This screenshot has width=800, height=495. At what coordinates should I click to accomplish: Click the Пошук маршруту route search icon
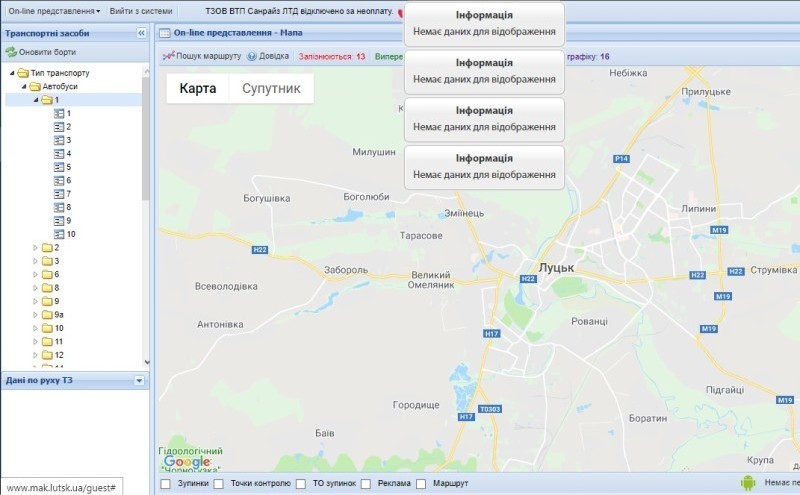169,57
